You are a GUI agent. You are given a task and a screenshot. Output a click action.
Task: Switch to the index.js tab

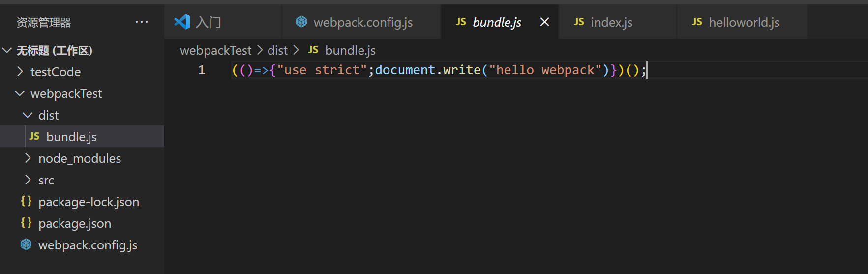[618, 22]
